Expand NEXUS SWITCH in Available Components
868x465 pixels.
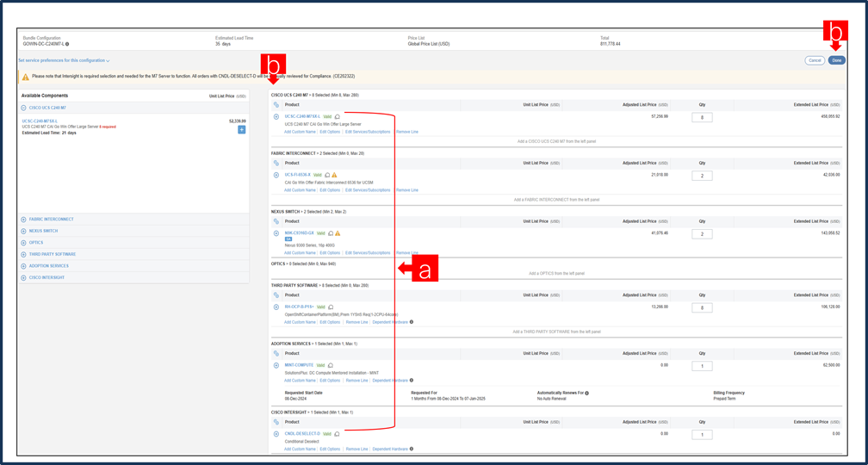tap(24, 231)
